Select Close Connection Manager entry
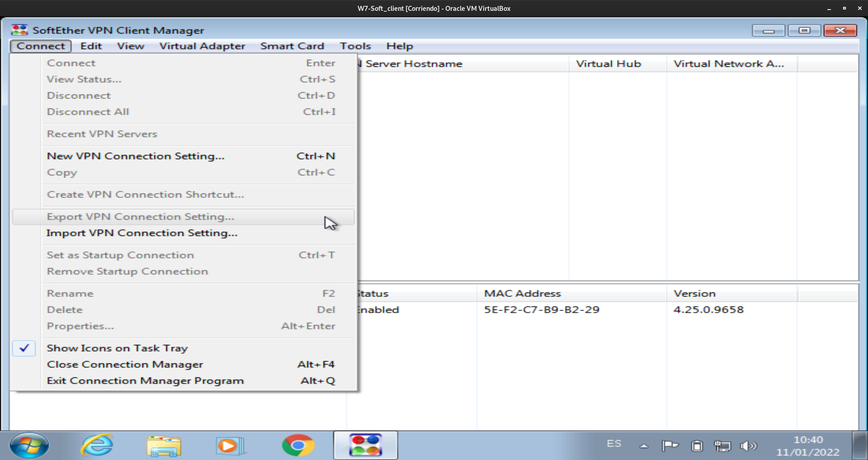This screenshot has height=460, width=868. tap(125, 365)
